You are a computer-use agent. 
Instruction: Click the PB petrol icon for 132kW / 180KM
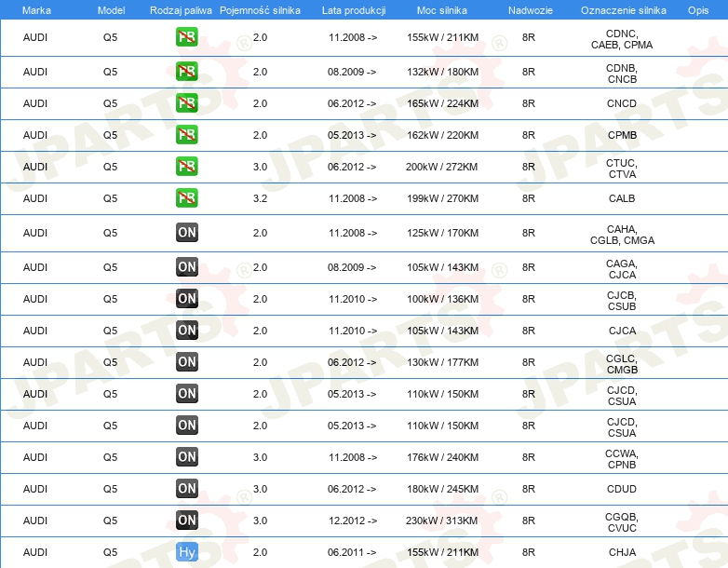coord(187,72)
